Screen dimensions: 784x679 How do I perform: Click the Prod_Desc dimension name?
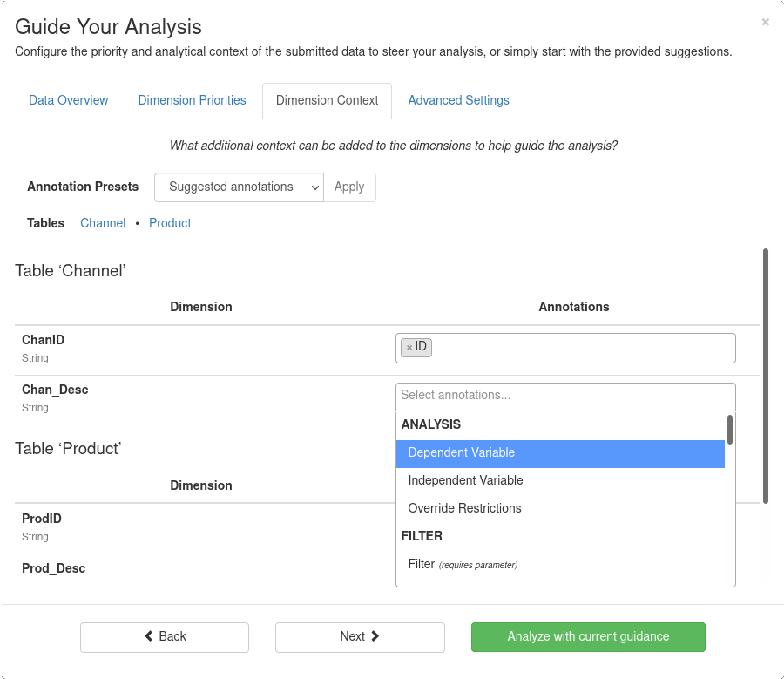click(53, 568)
